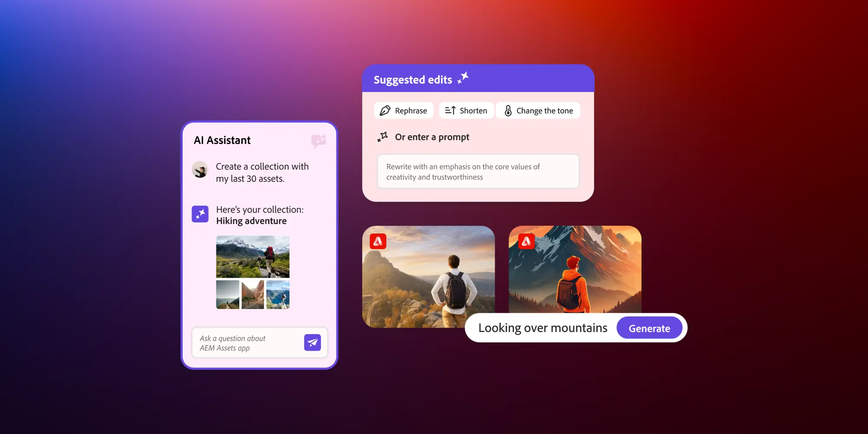Click the Adobe badge on the illustrated hiker image

coord(526,241)
